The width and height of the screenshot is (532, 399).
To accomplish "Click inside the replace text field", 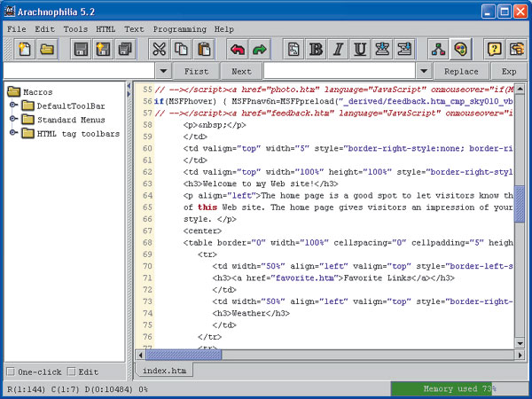I will coord(340,71).
